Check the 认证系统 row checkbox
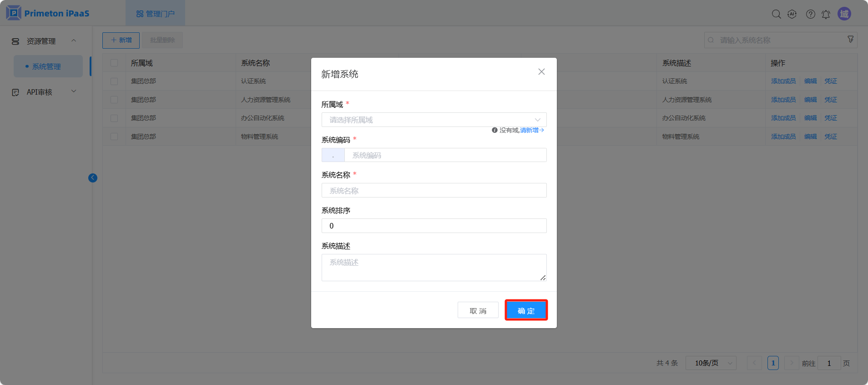Screen dimensions: 868x385 [114, 81]
